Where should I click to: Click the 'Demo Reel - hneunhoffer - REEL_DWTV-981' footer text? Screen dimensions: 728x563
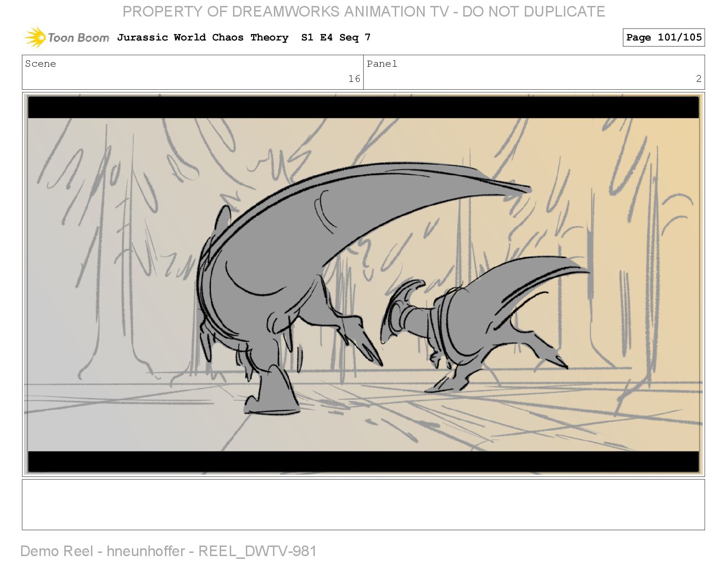[x=168, y=551]
